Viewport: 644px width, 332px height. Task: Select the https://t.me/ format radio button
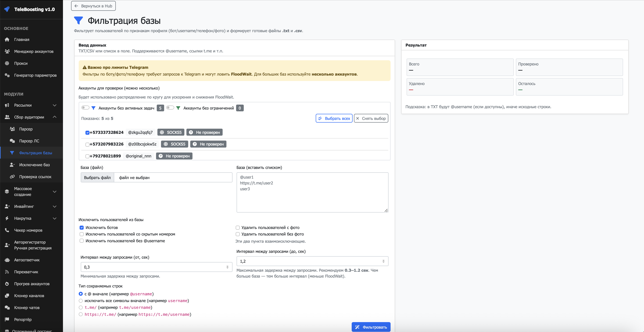click(81, 314)
